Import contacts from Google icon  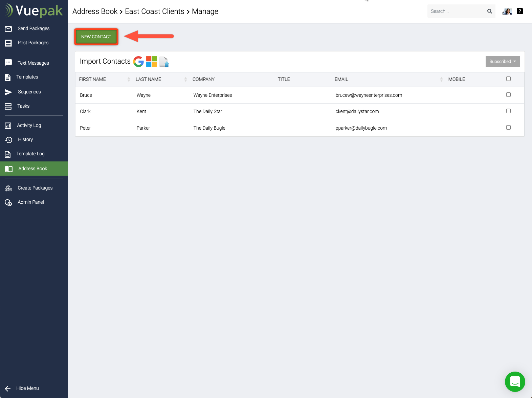point(138,62)
